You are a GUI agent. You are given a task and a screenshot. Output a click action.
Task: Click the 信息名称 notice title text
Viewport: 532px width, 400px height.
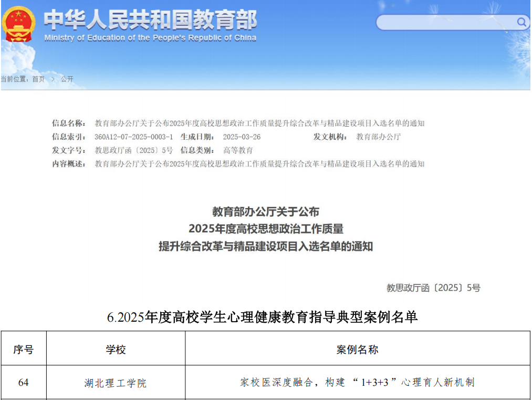tap(259, 124)
